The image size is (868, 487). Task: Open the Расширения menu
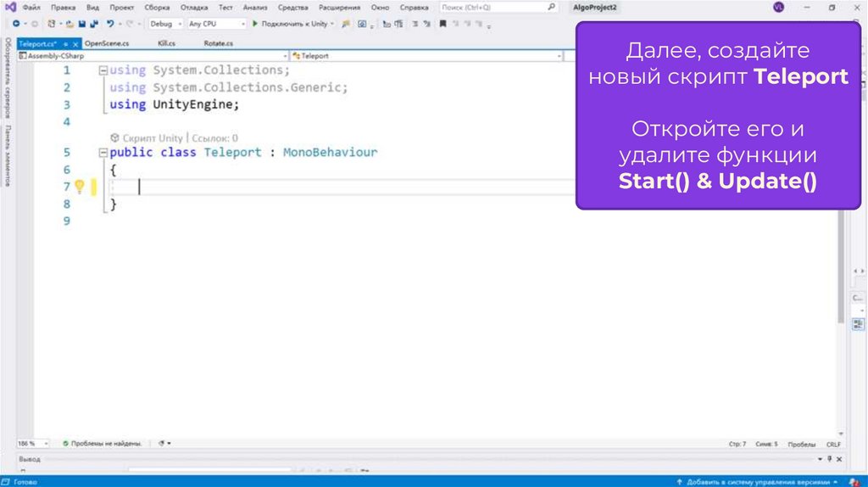click(339, 7)
